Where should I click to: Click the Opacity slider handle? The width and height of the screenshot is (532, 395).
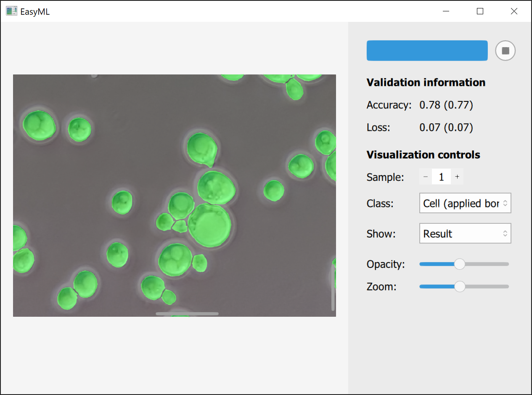pos(460,264)
